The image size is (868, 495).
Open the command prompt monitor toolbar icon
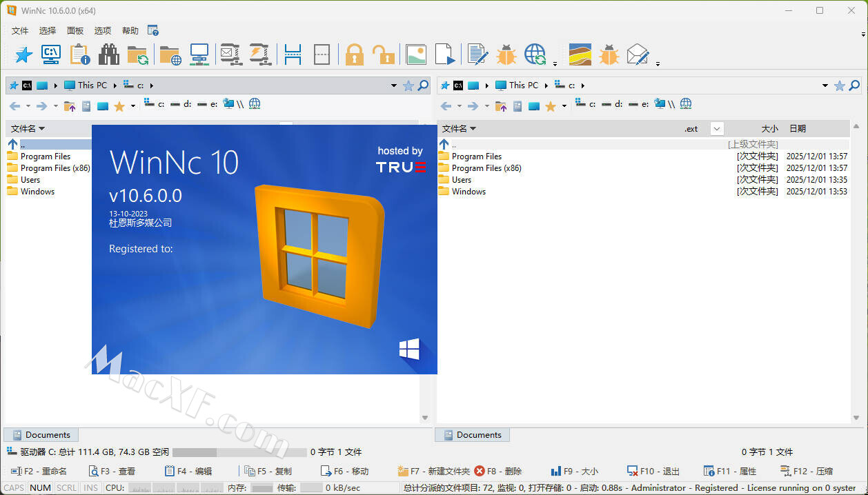coord(50,54)
